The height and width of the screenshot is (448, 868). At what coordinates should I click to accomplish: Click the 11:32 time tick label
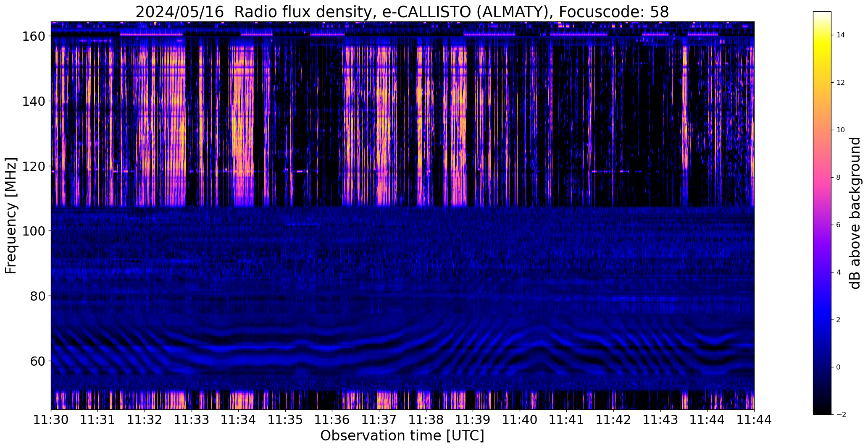145,419
